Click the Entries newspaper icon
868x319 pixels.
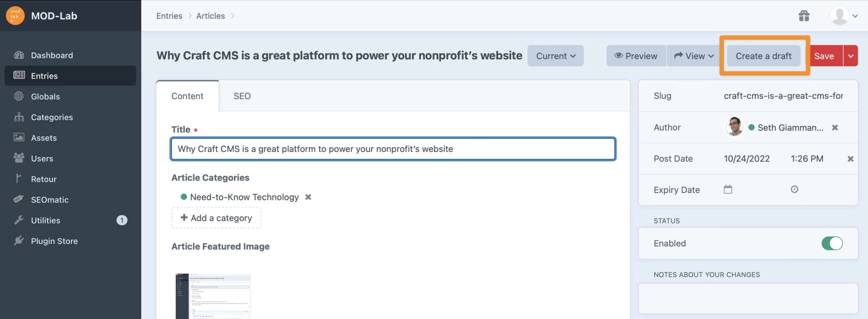pyautogui.click(x=19, y=75)
